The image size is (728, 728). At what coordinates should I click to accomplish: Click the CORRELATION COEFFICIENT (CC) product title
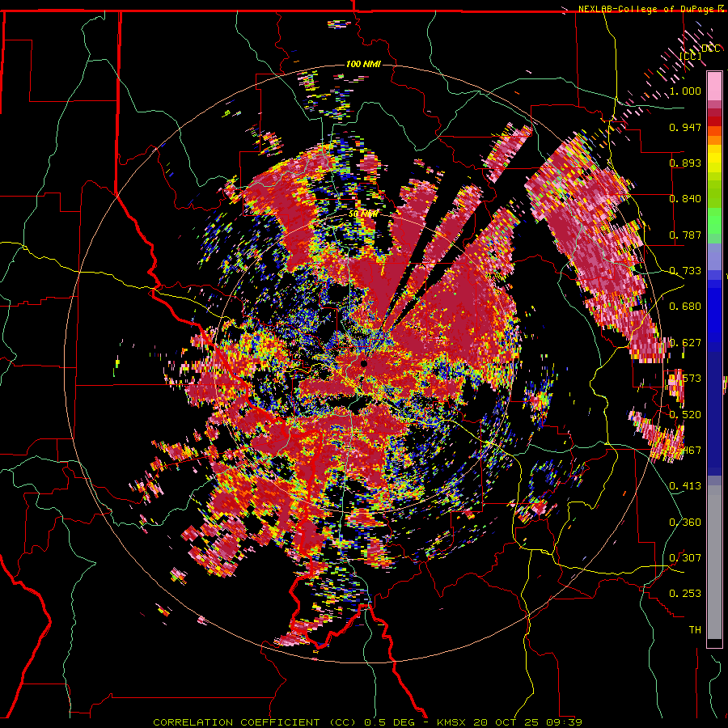[x=255, y=722]
